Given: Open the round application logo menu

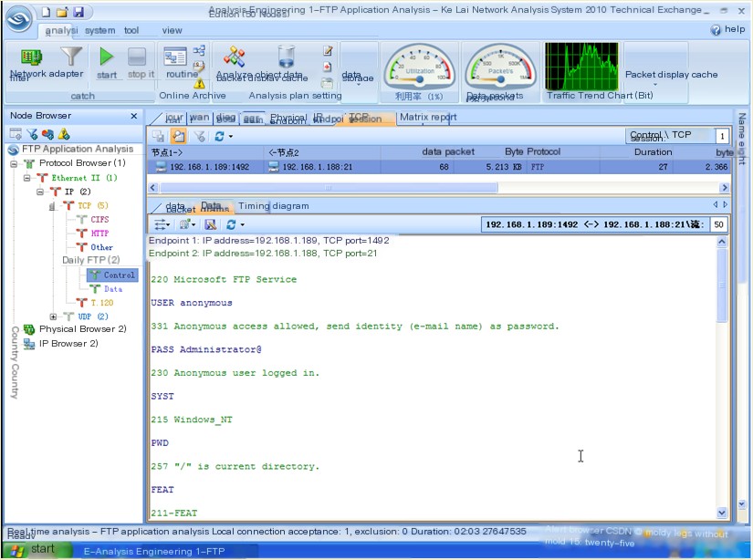Looking at the screenshot, I should tap(19, 19).
